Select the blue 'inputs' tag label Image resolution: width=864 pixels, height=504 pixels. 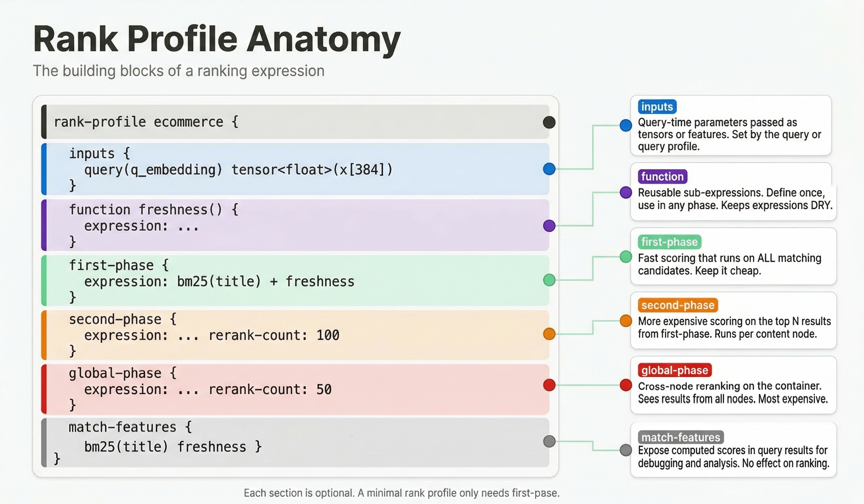tap(657, 107)
